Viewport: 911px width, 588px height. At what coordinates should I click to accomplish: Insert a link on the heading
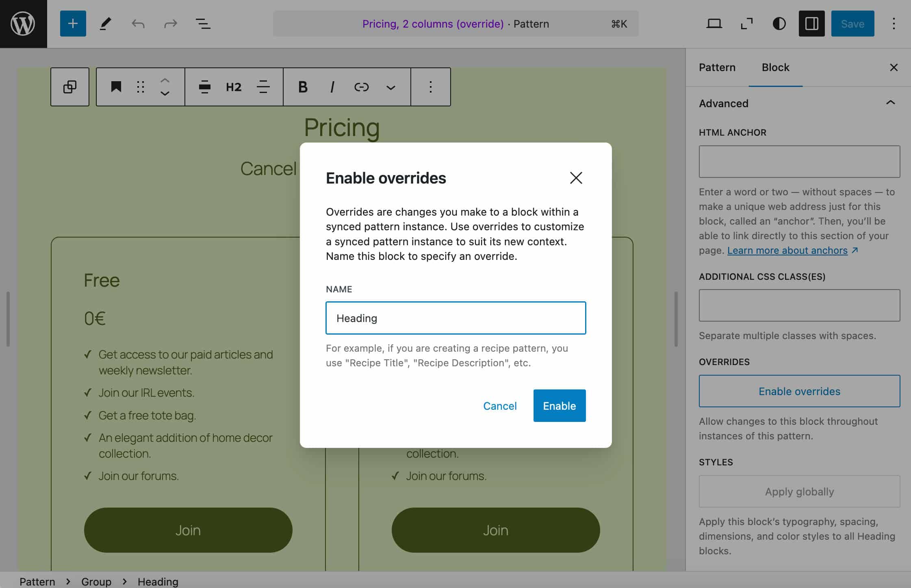pos(361,87)
